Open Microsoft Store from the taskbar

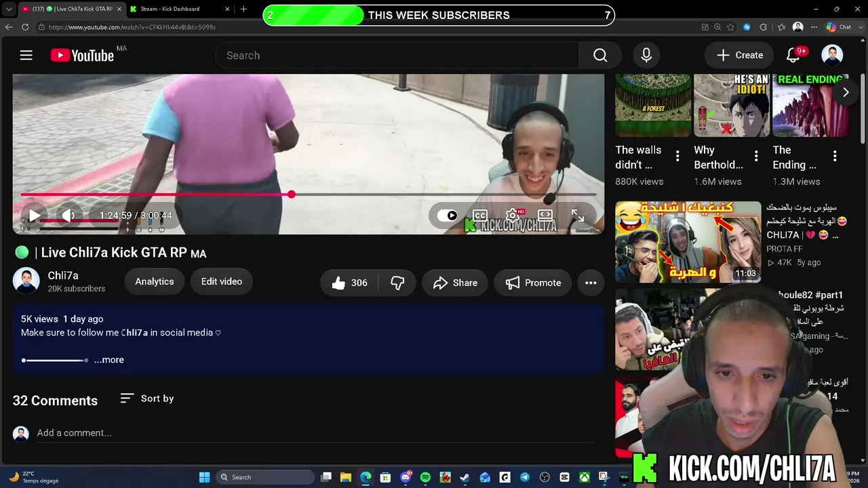385,477
